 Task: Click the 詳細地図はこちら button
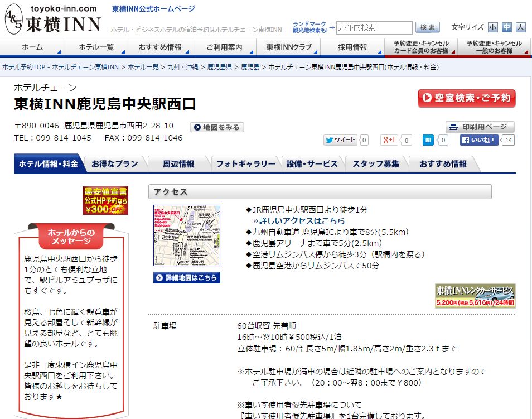point(187,278)
